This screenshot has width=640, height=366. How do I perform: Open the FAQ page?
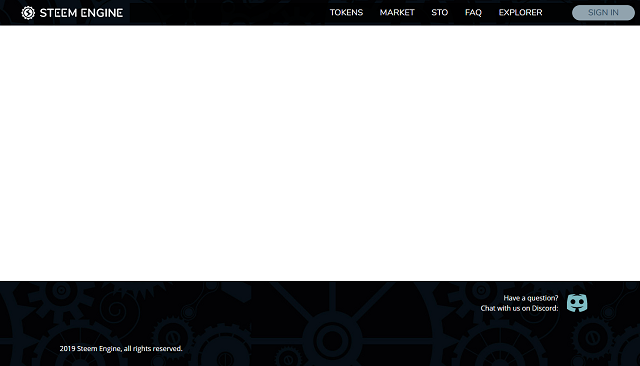(473, 13)
